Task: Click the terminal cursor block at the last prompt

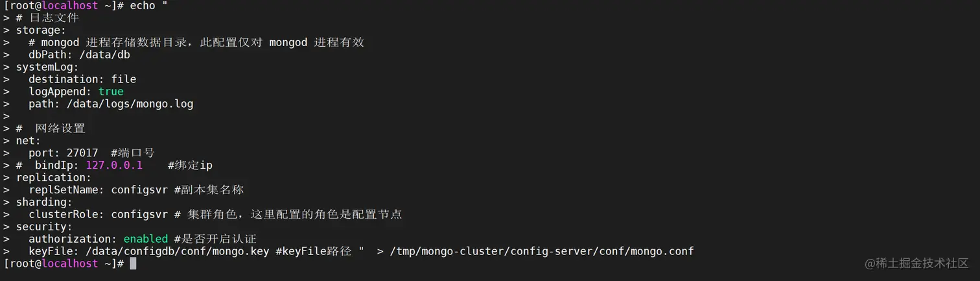Action: (133, 263)
